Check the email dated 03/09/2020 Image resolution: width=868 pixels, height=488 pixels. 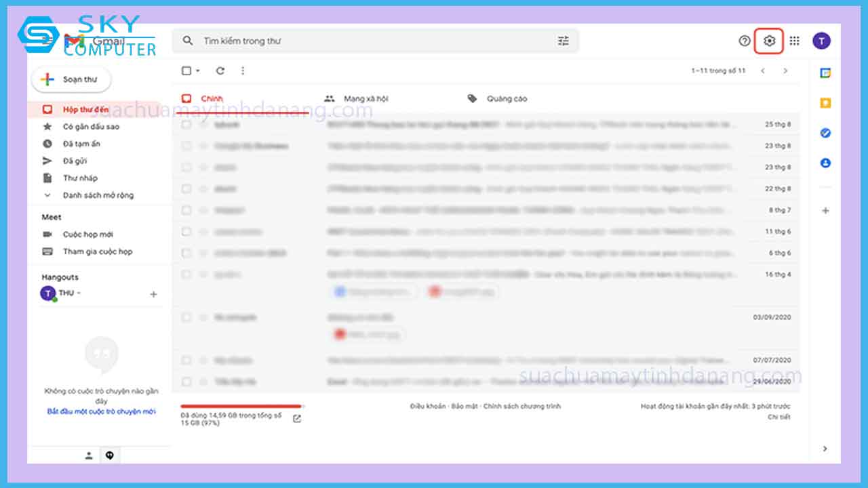186,317
